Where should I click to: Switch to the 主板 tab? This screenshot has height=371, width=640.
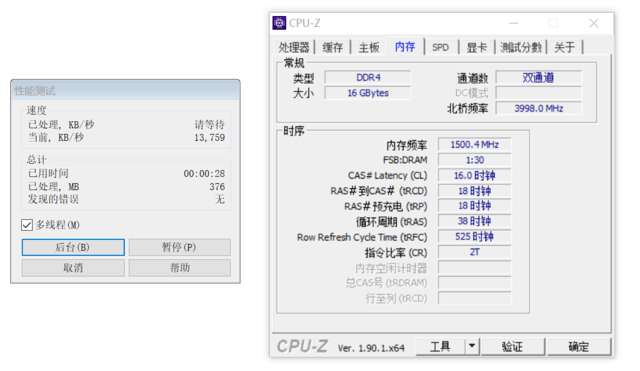pos(369,47)
